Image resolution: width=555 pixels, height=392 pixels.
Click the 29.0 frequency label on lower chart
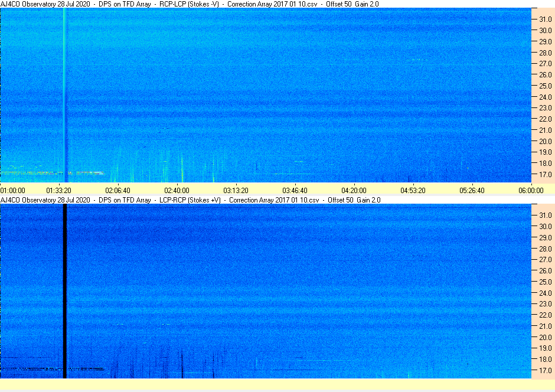[x=546, y=237]
